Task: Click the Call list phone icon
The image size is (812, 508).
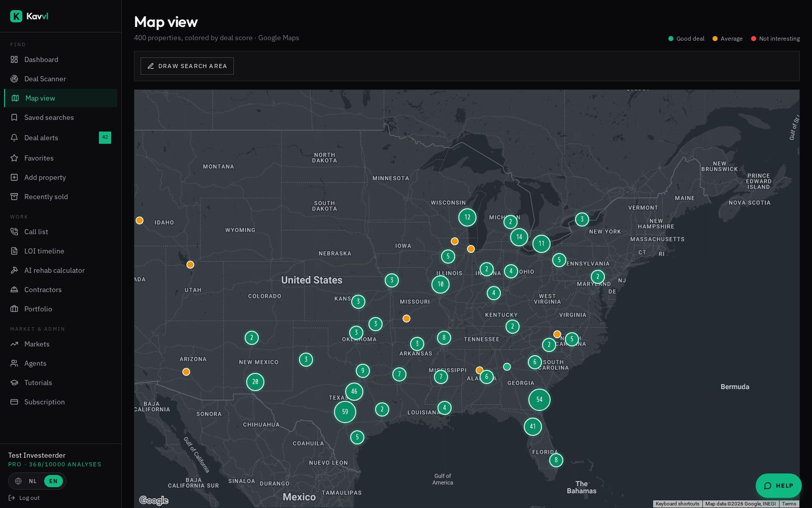Action: click(x=14, y=232)
